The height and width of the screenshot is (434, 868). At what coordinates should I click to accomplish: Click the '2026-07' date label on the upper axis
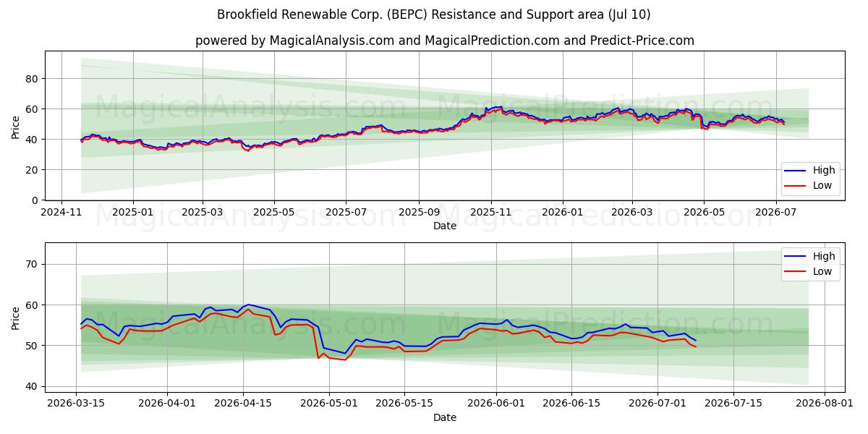tap(775, 213)
